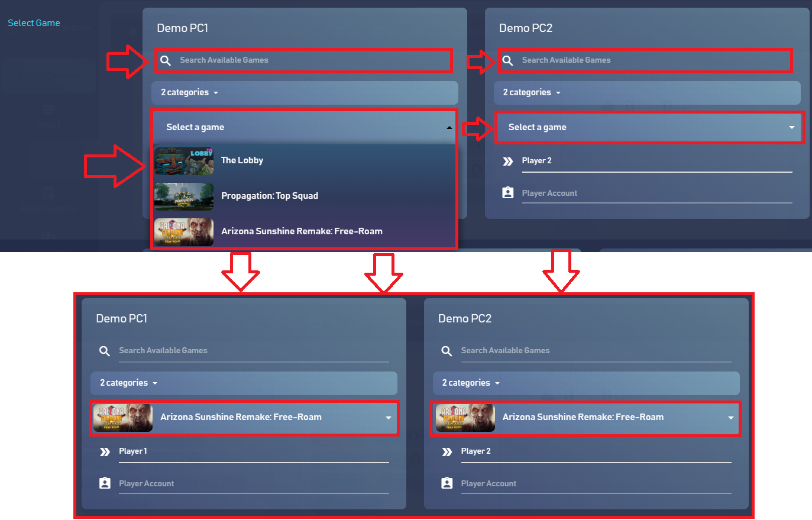Click search icon in Demo PC1 card with Arizona selected
812x520 pixels.
pos(105,351)
